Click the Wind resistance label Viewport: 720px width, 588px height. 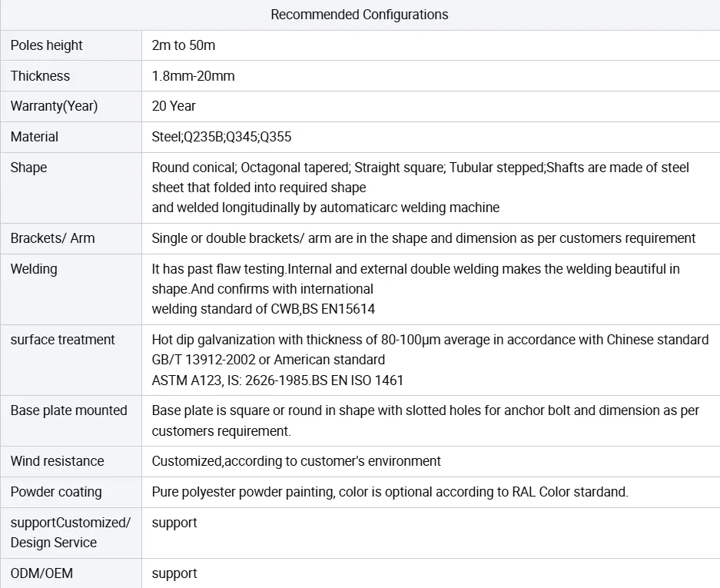point(58,461)
